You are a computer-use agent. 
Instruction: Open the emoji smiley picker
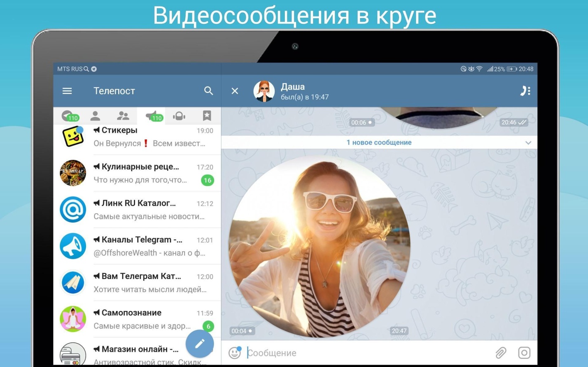pos(235,353)
